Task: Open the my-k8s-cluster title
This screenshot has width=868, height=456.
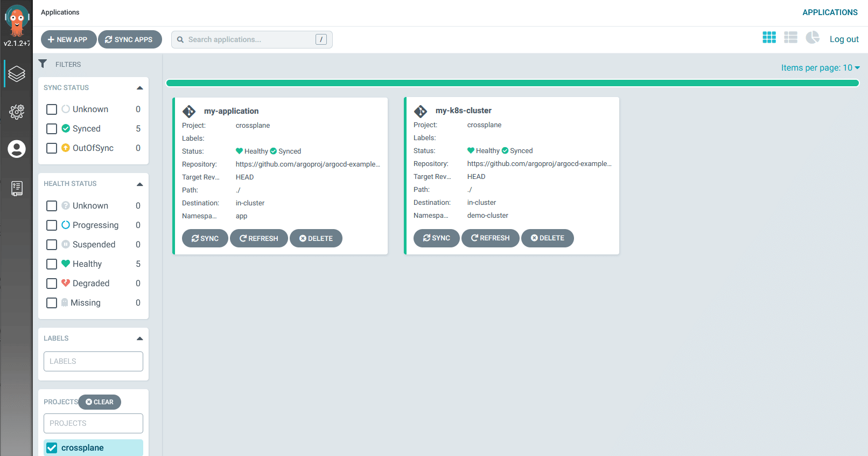Action: click(463, 110)
